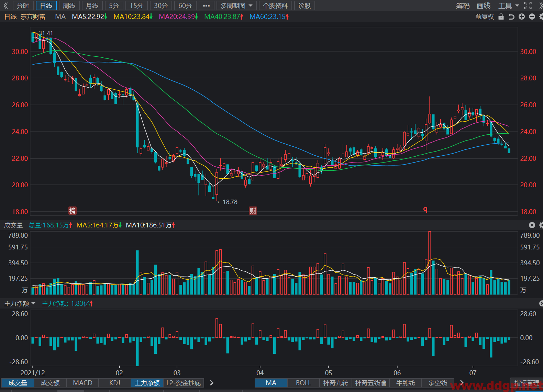Activate the 画线 drawing tool
The width and height of the screenshot is (543, 392).
coord(484,6)
